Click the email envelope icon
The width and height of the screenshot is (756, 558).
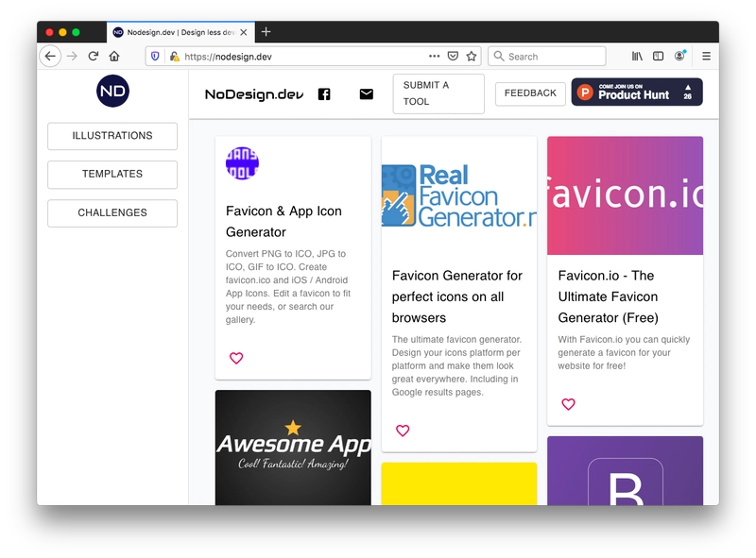pyautogui.click(x=367, y=94)
